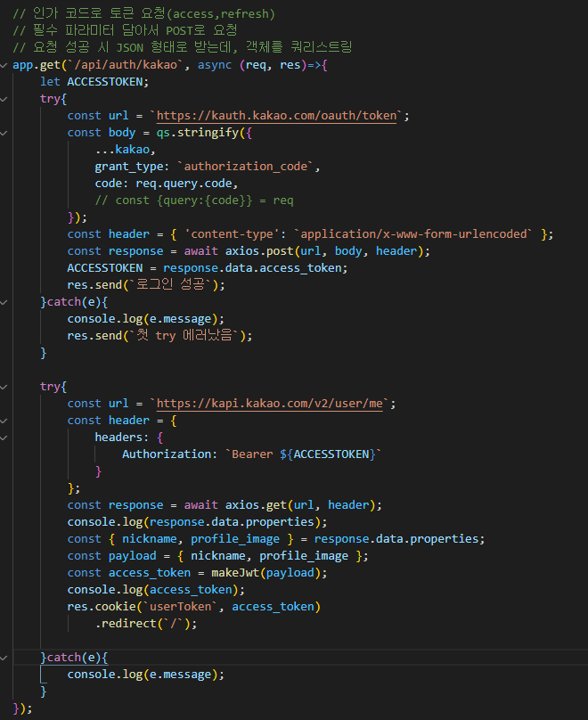Click the 'res.cookie' call with userToken
Image resolution: width=588 pixels, height=720 pixels.
point(193,607)
